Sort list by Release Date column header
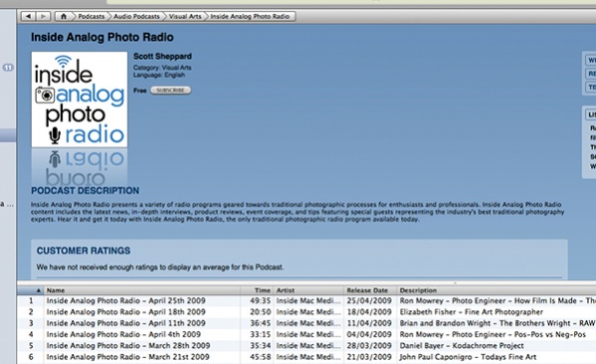Screen dimensions: 596x364 (x=370, y=290)
